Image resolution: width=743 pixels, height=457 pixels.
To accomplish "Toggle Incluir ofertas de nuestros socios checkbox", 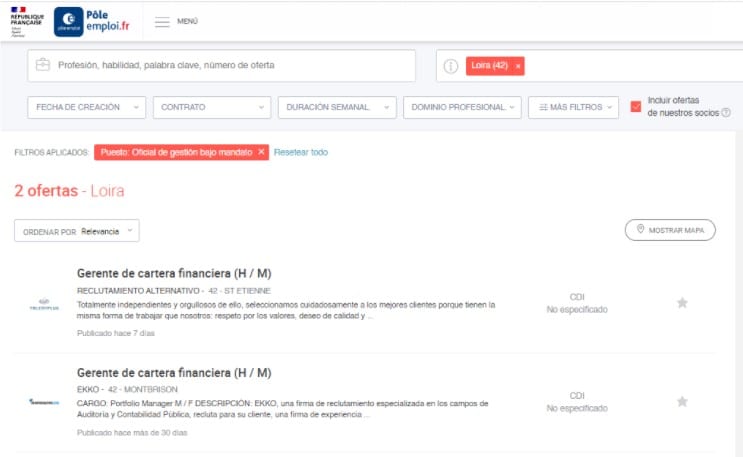I will [636, 107].
